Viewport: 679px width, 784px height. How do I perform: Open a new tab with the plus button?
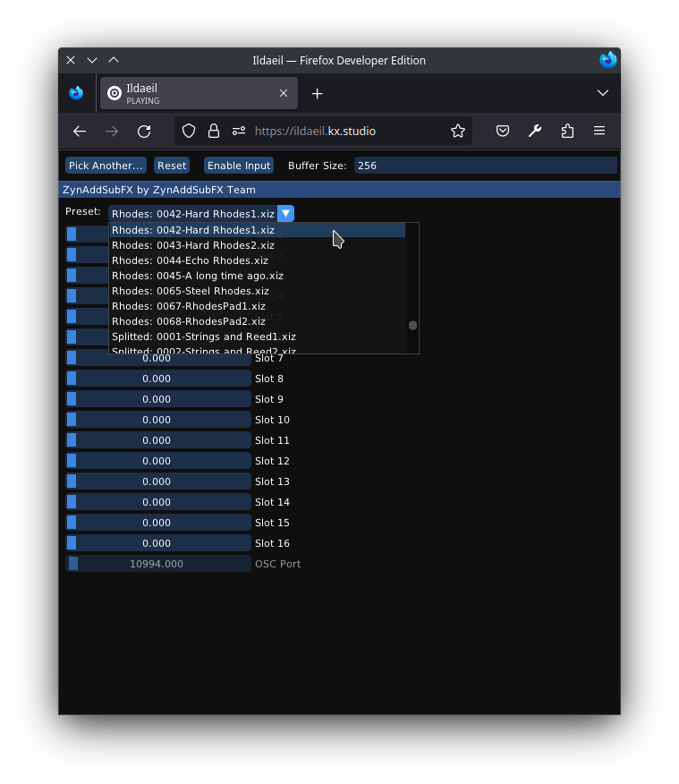(x=317, y=93)
